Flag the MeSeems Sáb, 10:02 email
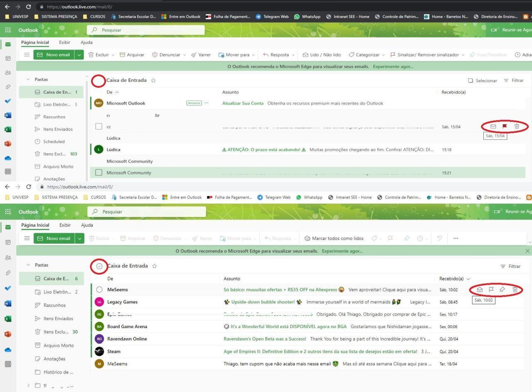 click(x=491, y=289)
